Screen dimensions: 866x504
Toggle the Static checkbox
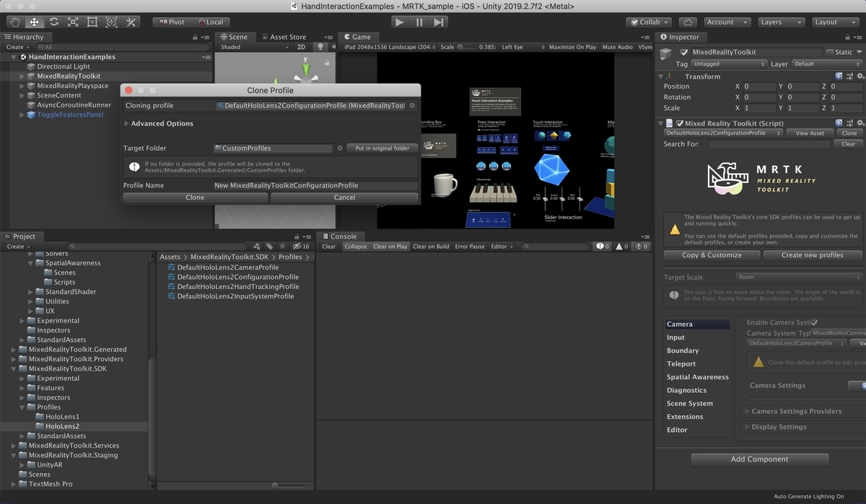pos(829,52)
